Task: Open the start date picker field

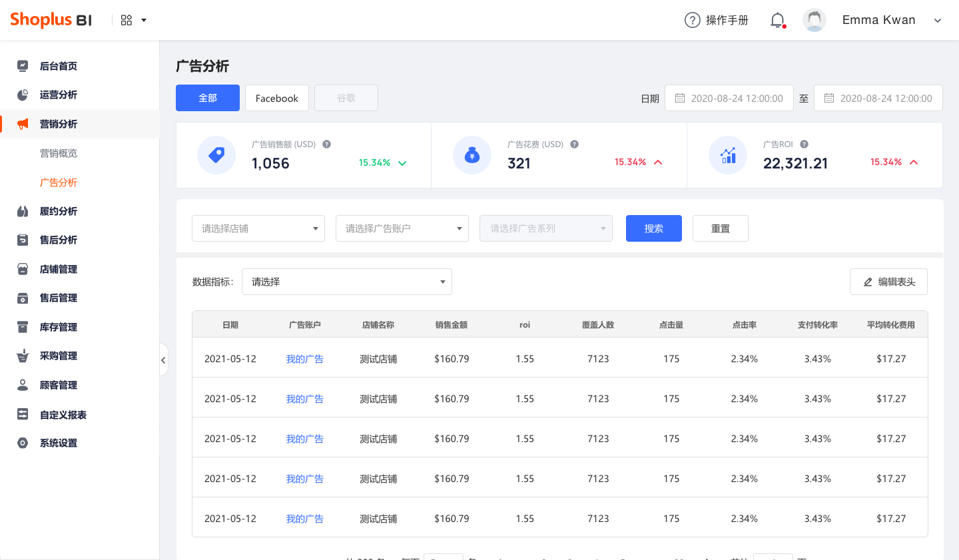Action: [x=729, y=97]
